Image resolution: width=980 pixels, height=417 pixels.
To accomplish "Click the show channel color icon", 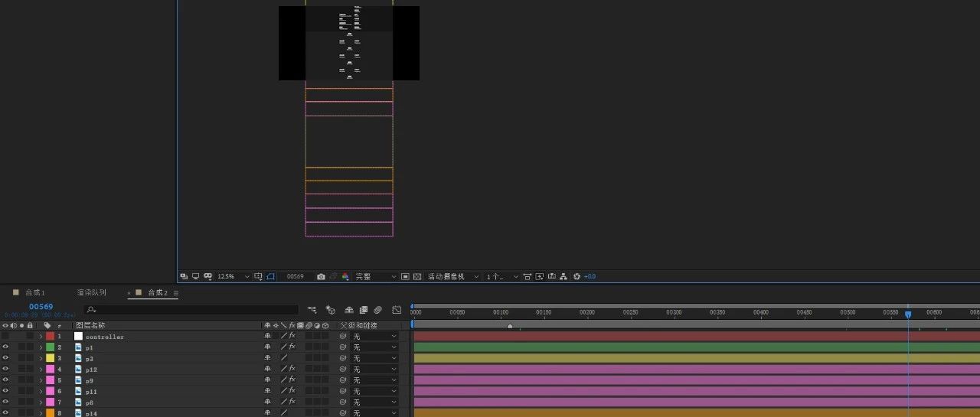I will (345, 277).
